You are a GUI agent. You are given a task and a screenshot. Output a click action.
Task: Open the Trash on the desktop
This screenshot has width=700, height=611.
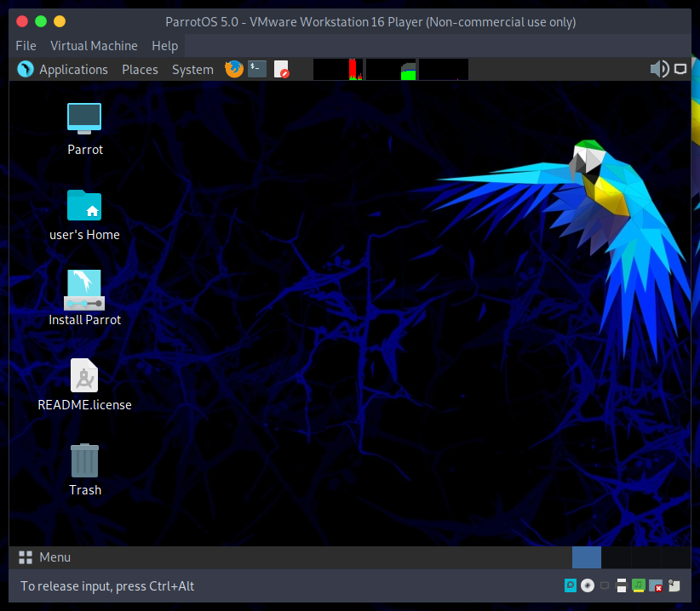click(x=84, y=460)
